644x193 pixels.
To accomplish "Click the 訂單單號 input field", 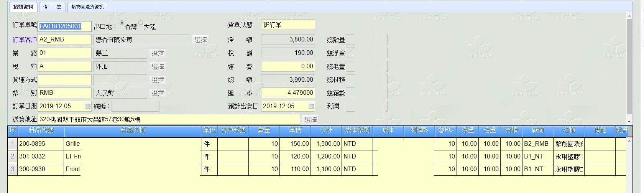I will point(64,26).
